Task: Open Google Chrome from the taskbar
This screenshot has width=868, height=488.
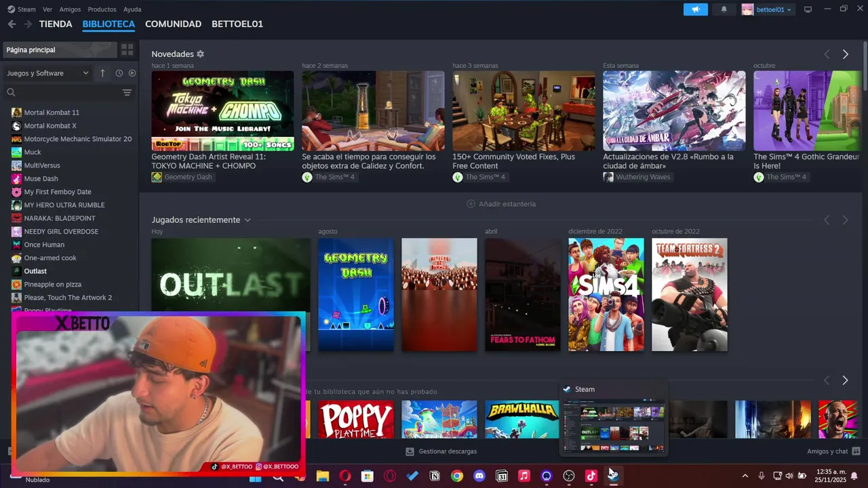Action: point(457,476)
